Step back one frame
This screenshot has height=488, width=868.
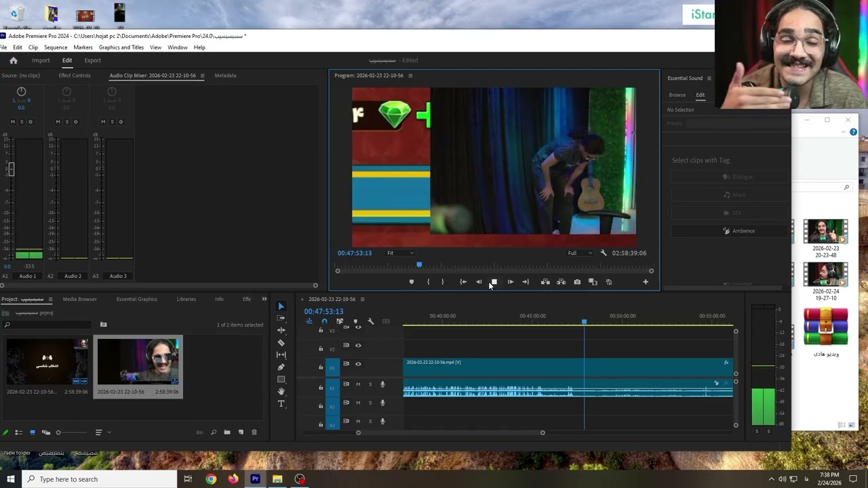(x=479, y=282)
